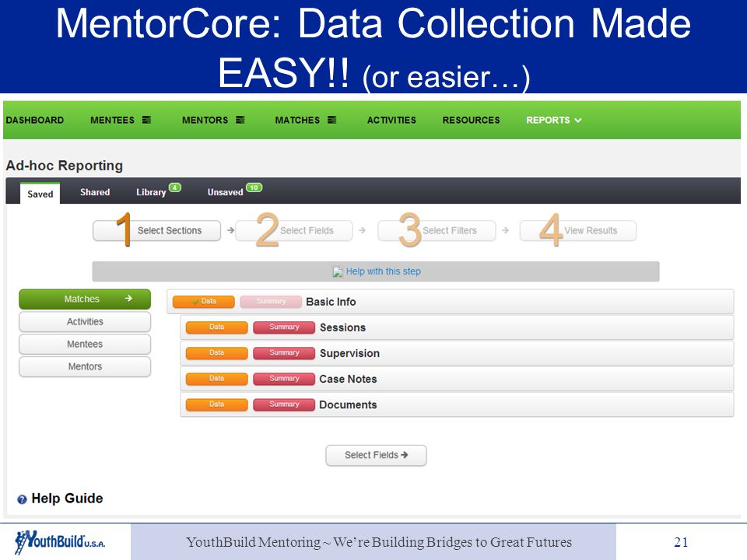Click the Select Fields button at bottom
Image resolution: width=747 pixels, height=560 pixels.
point(376,455)
